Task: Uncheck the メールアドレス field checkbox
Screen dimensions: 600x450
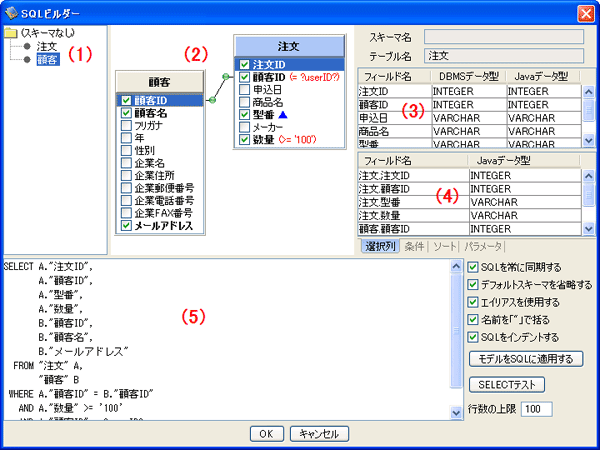Action: point(125,226)
